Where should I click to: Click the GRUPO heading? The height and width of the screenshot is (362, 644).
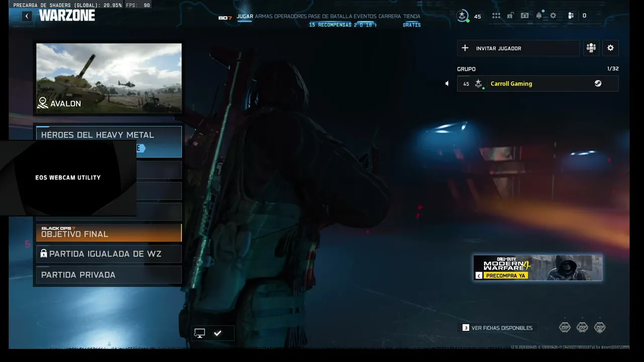[x=466, y=69]
